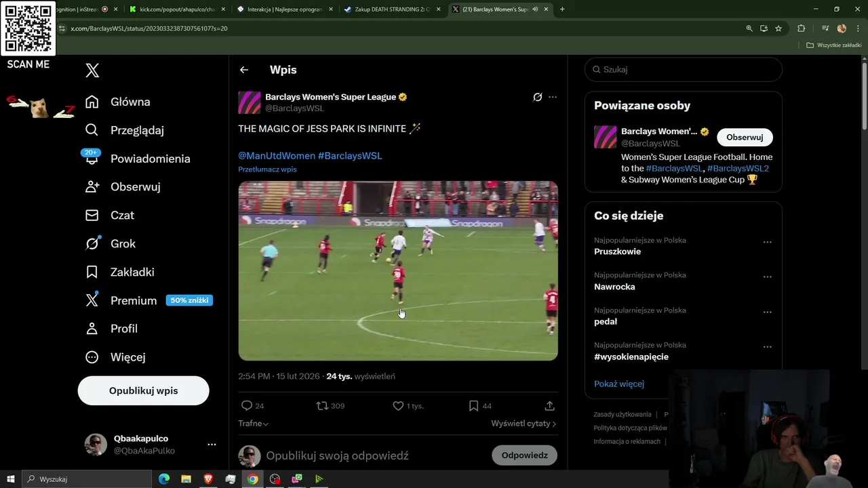
Task: Click install app icon in address bar
Action: coord(764,28)
